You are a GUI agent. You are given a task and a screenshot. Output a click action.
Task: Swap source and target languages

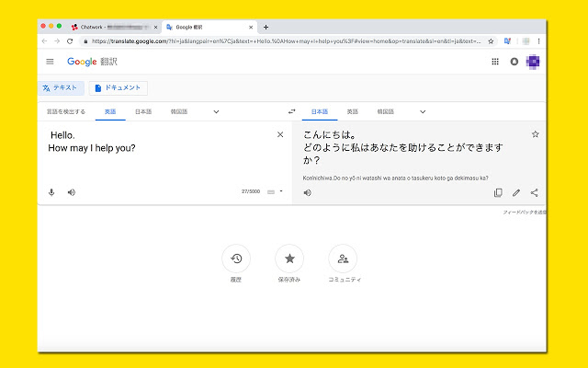click(x=291, y=111)
